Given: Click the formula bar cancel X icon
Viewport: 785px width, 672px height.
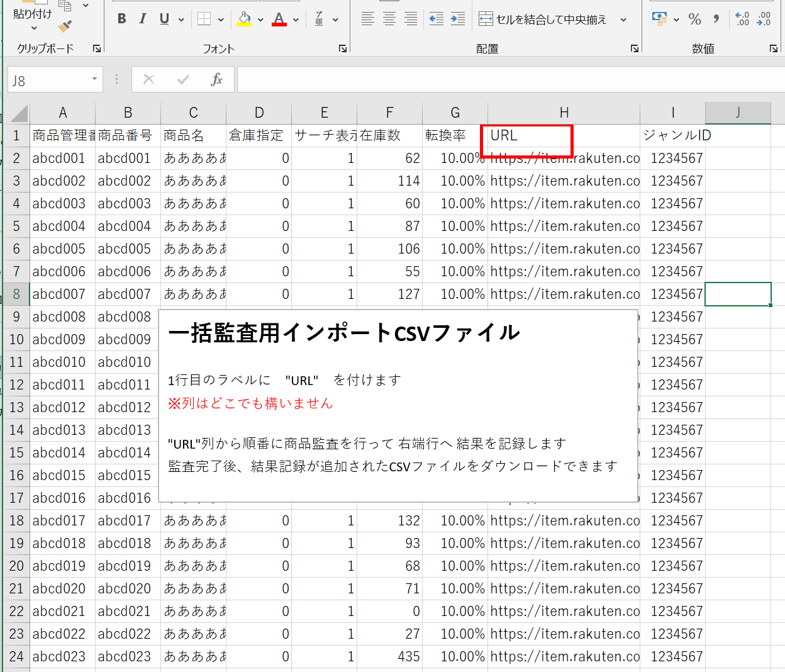Looking at the screenshot, I should 149,79.
